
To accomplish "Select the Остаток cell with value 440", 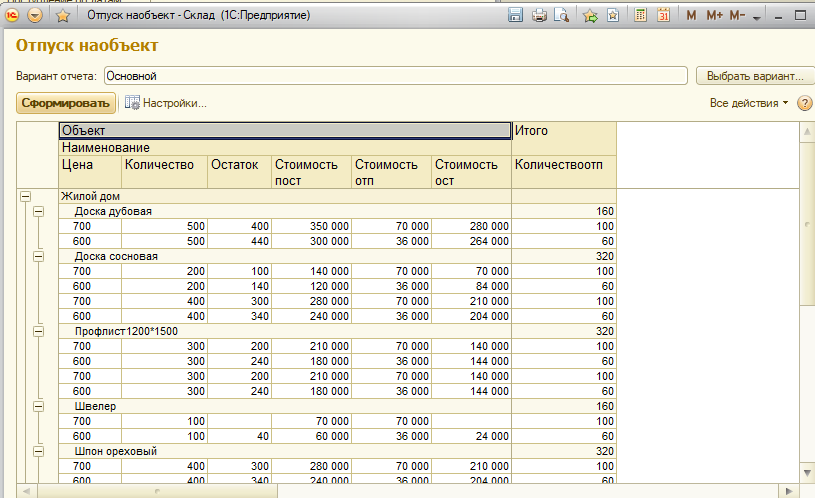I will (239, 241).
